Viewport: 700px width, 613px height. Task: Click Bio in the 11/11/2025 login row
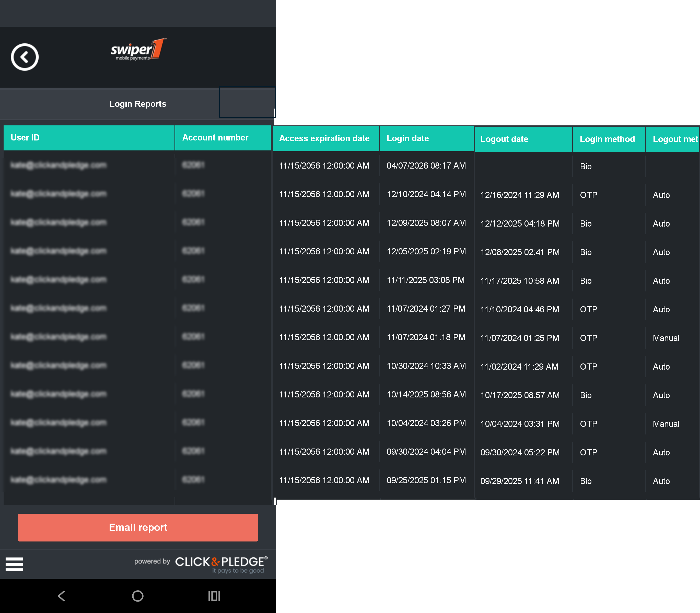pos(586,281)
